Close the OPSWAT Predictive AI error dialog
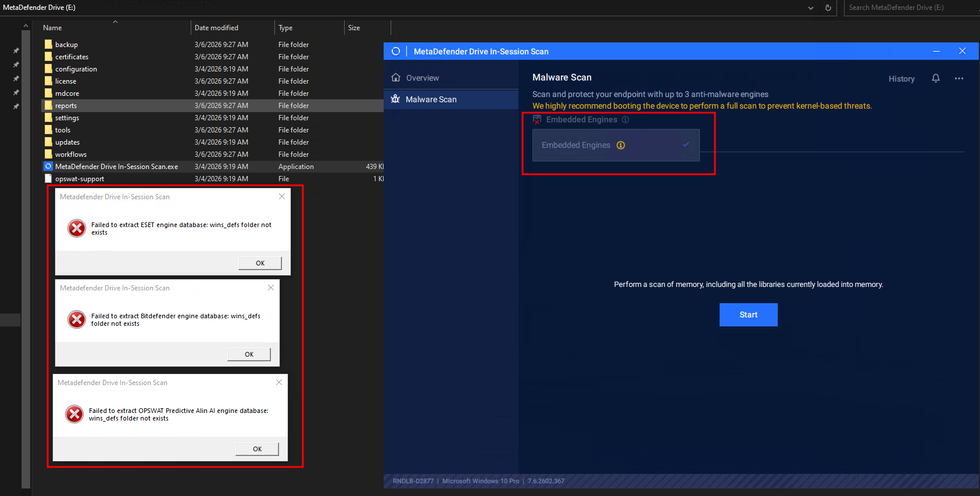Screen dimensions: 980x496 (279, 382)
